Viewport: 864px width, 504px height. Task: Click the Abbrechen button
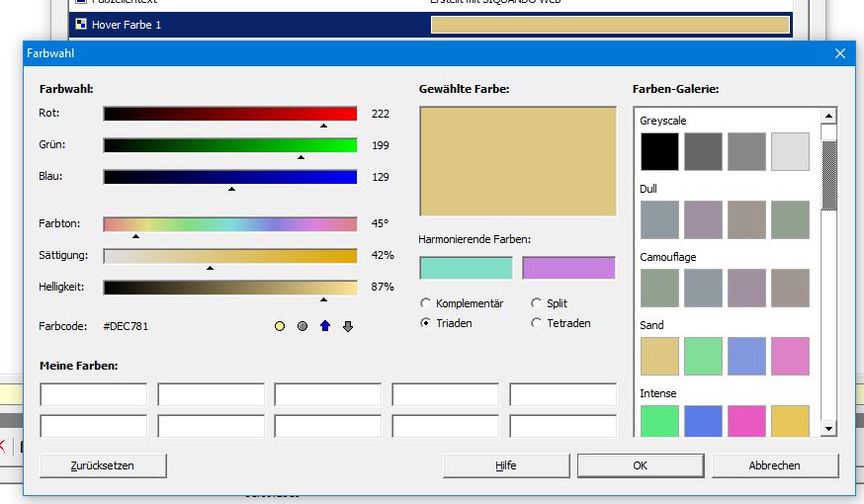coord(775,465)
